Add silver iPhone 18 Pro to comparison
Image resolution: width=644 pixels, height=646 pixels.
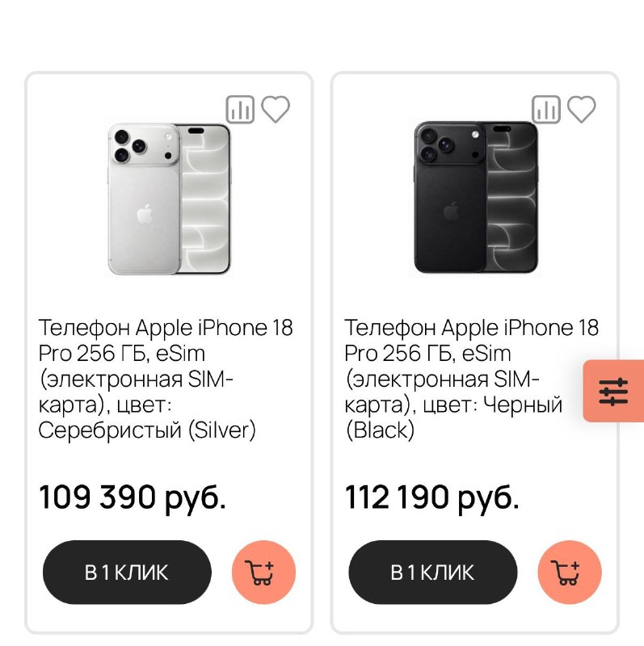click(240, 109)
